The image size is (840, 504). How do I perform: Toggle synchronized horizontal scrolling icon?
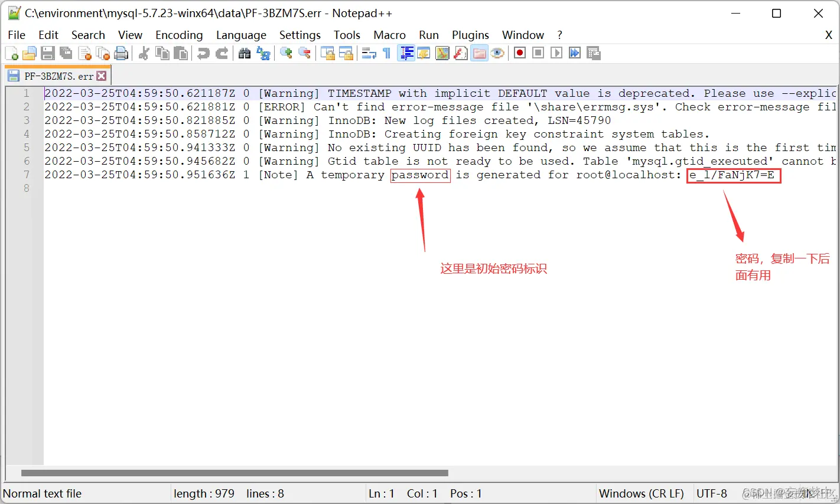pyautogui.click(x=346, y=54)
